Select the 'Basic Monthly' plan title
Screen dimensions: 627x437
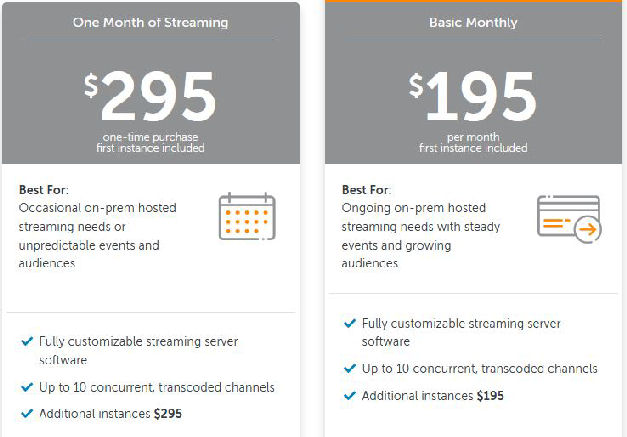pos(474,22)
